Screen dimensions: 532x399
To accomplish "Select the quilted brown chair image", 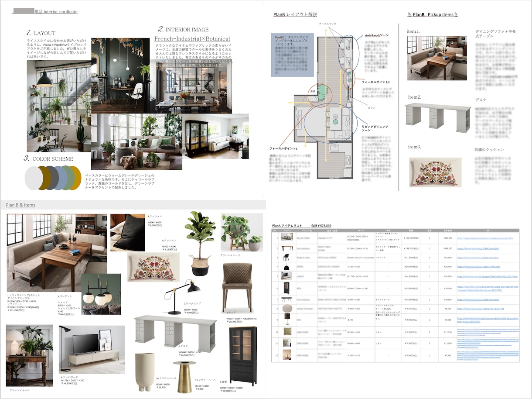I will (237, 289).
